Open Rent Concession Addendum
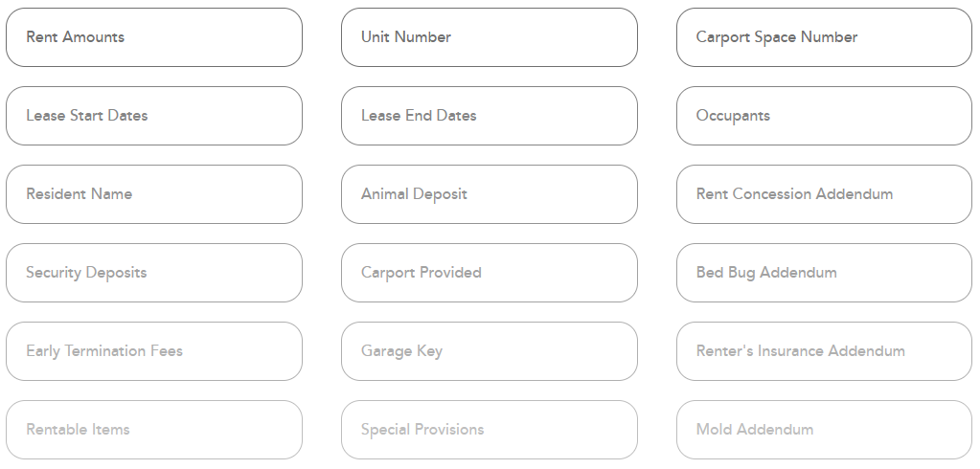This screenshot has width=980, height=469. 825,194
